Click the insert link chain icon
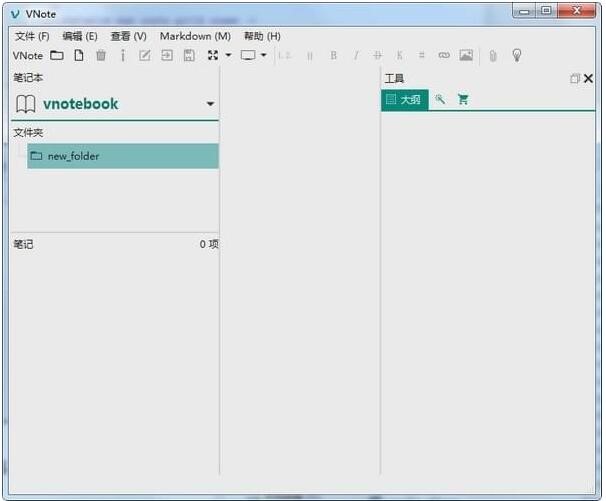This screenshot has height=501, width=606. 444,56
